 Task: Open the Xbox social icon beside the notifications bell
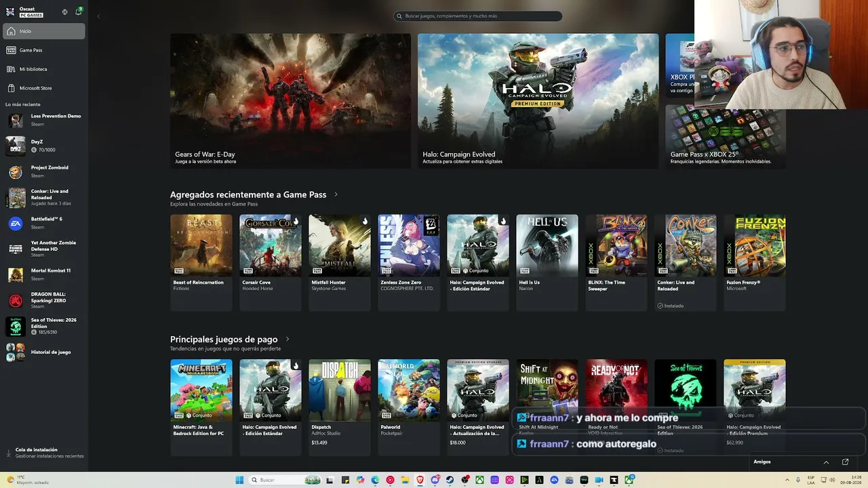pyautogui.click(x=64, y=12)
